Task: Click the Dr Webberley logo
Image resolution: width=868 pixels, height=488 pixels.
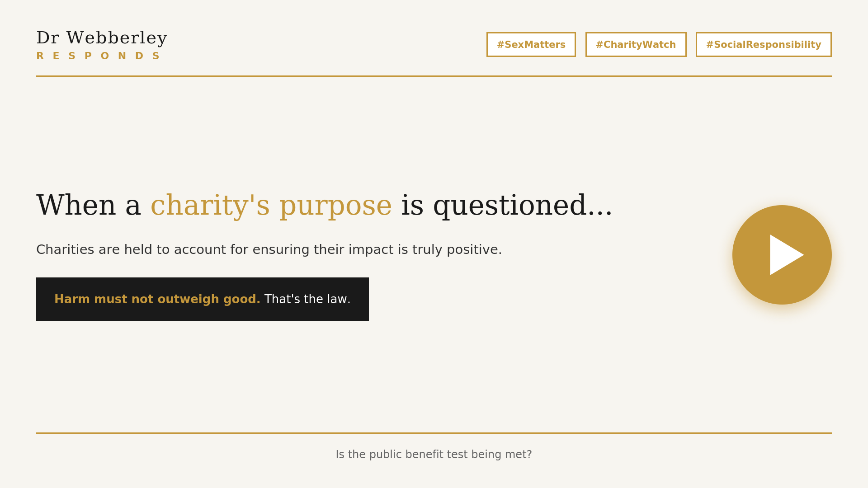Action: tap(101, 38)
